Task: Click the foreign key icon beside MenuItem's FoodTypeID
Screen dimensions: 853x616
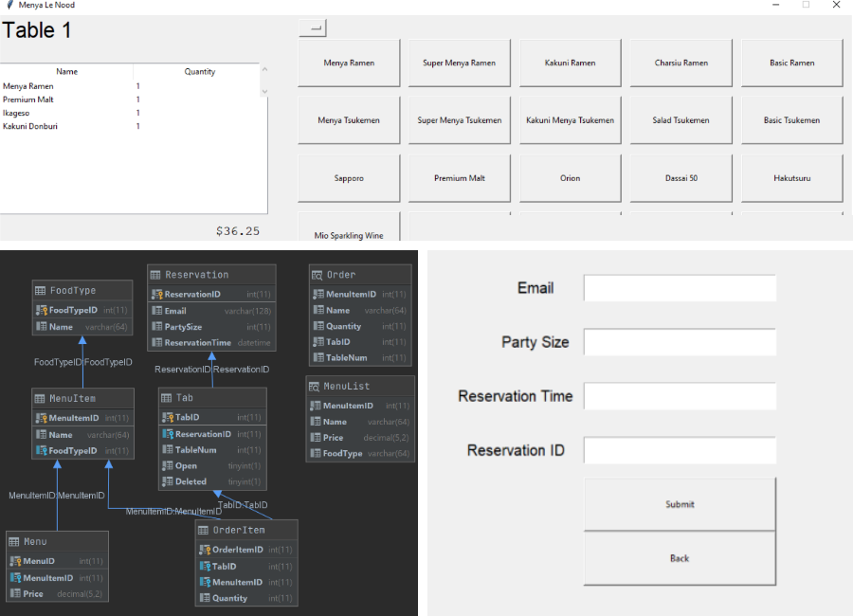Action: (x=41, y=451)
